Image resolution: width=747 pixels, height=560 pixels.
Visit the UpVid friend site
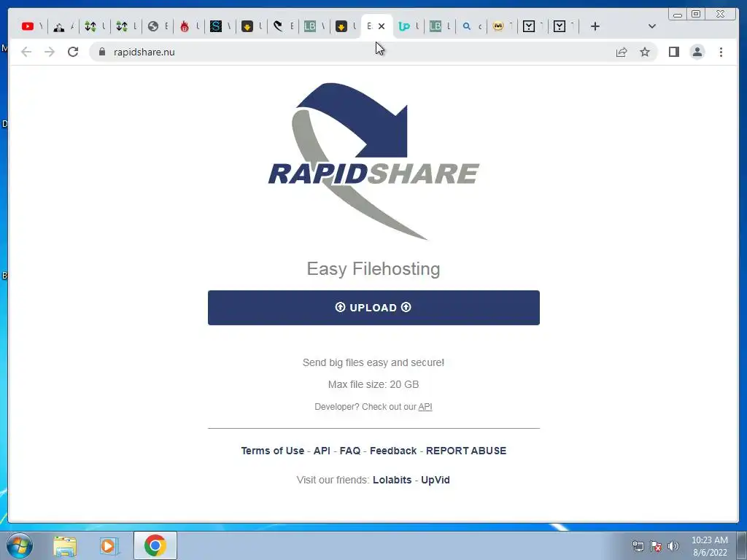[436, 480]
